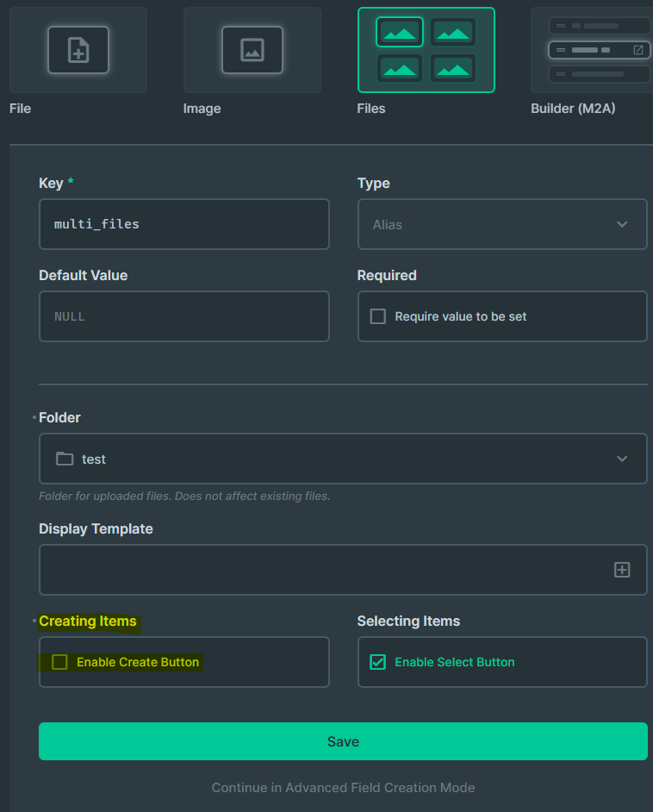This screenshot has height=812, width=653.
Task: Click the Files label text
Action: 371,109
